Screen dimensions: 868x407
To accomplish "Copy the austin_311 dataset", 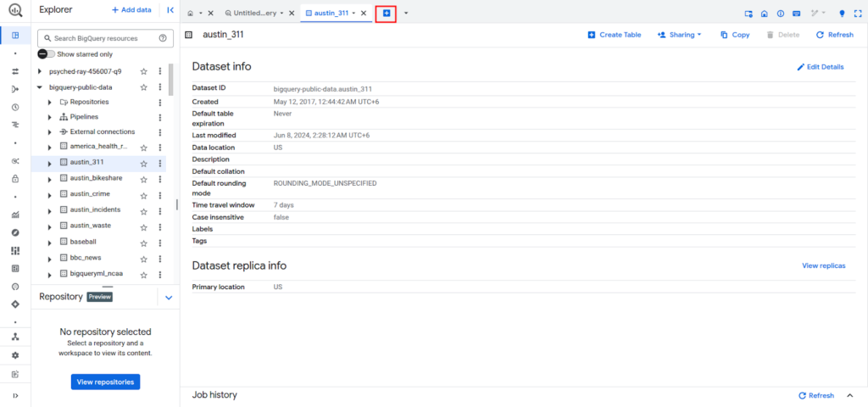I will (x=735, y=35).
